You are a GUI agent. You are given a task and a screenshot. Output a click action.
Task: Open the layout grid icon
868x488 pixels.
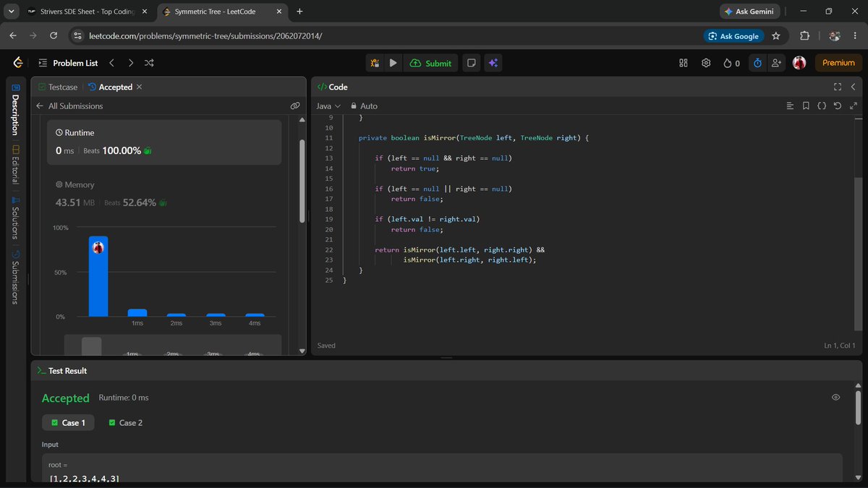pos(683,63)
